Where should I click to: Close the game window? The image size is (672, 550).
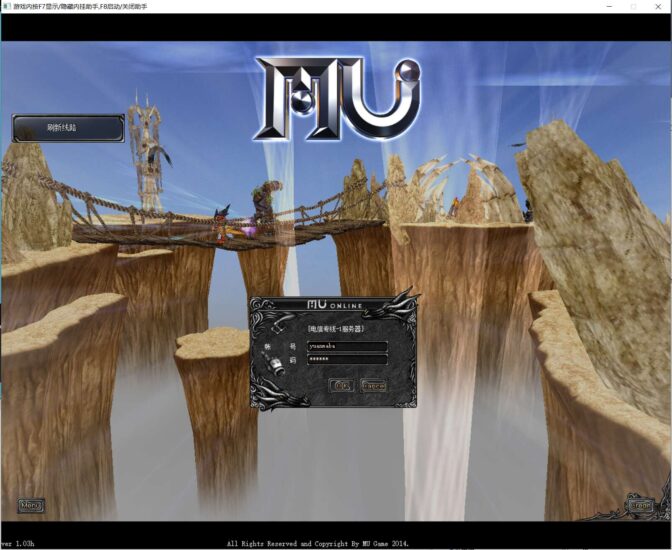pos(658,6)
